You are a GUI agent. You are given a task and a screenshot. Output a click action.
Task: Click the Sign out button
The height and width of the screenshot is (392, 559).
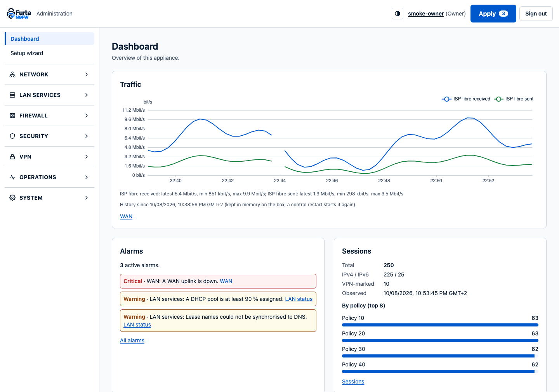(x=536, y=14)
